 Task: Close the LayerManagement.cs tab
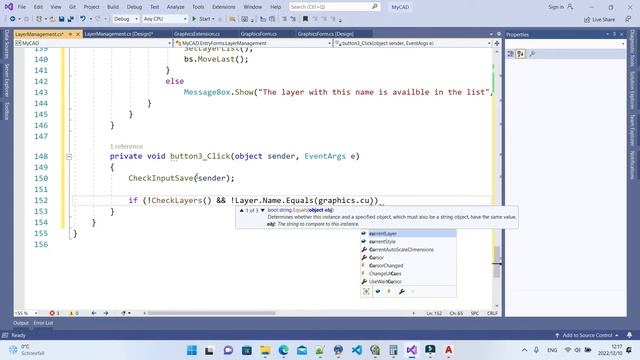point(78,34)
